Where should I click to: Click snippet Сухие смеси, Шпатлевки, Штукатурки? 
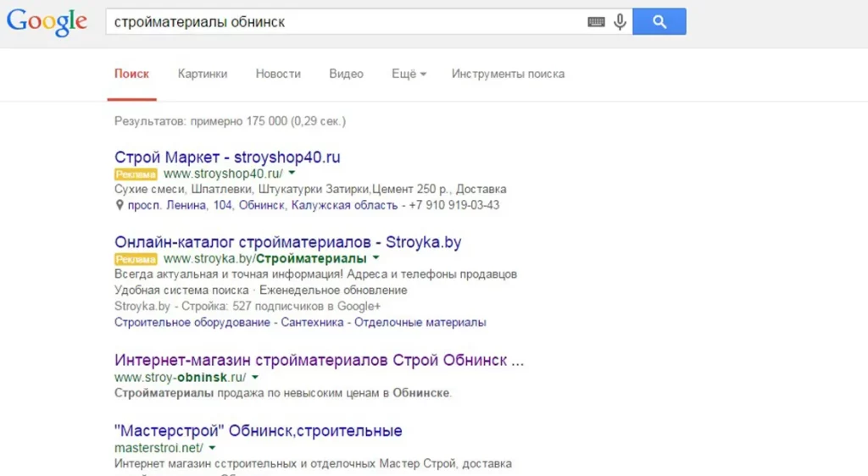220,189
